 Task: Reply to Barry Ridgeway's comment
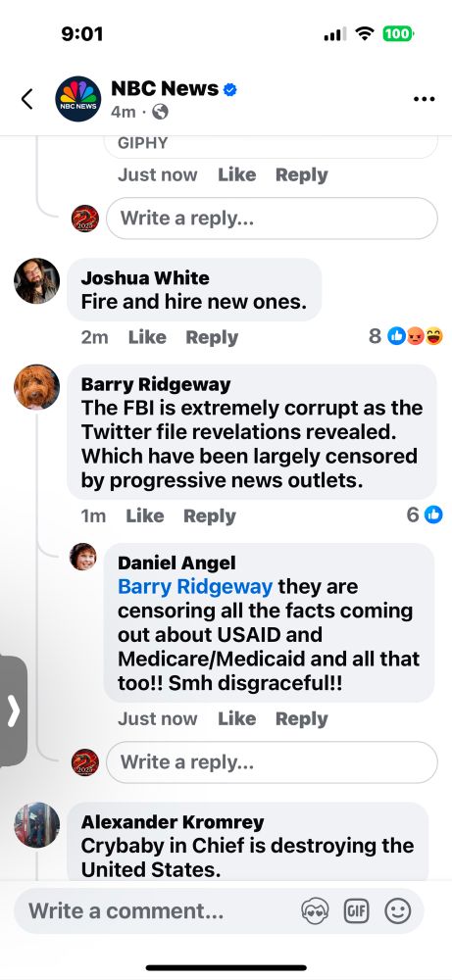coord(210,515)
